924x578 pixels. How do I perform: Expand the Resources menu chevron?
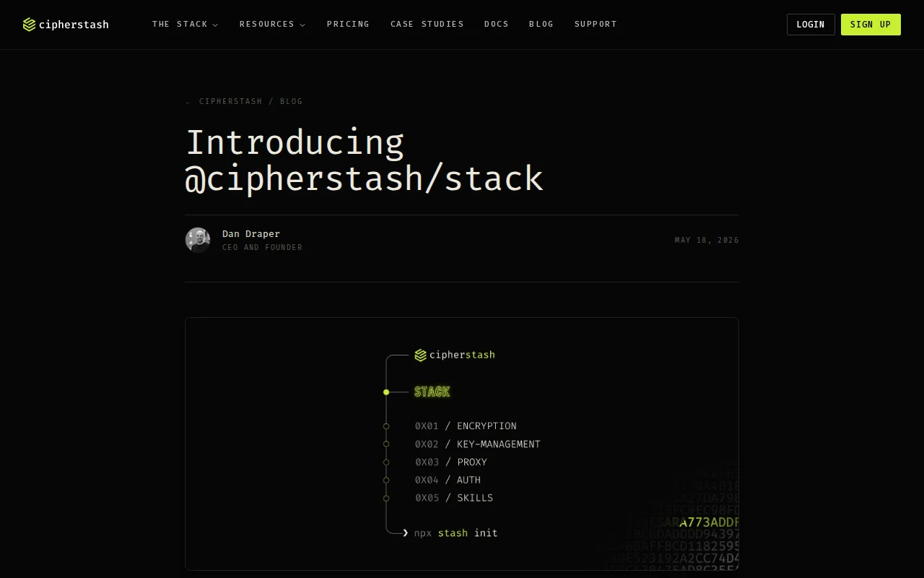[302, 25]
